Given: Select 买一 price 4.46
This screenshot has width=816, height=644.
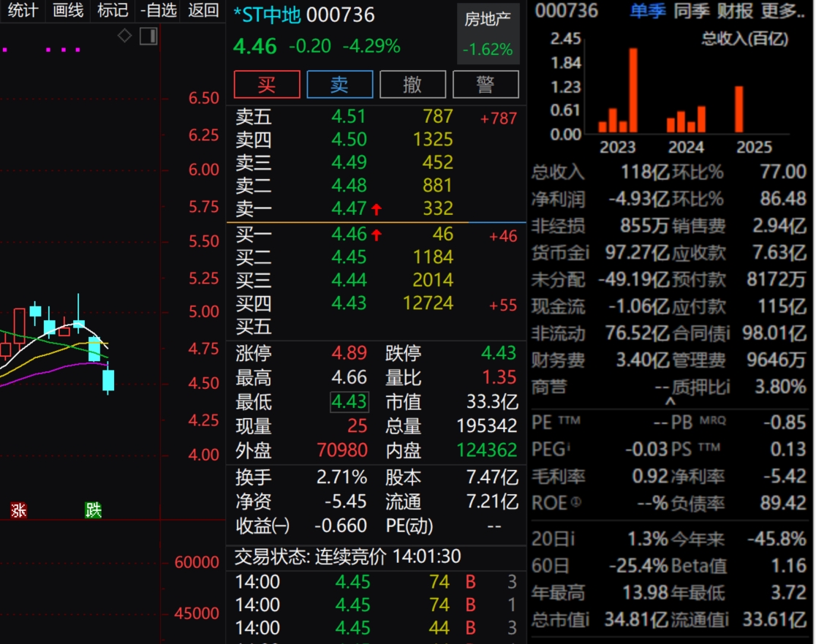Looking at the screenshot, I should [350, 234].
